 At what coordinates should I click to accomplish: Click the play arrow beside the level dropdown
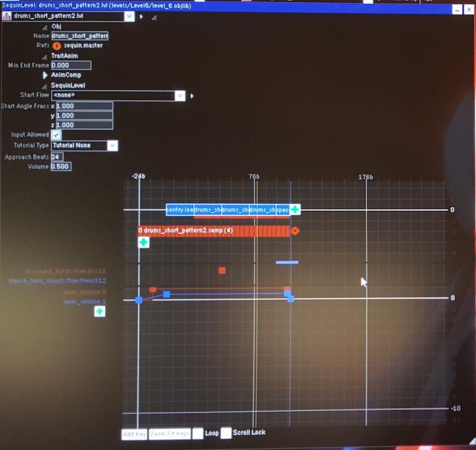(x=141, y=16)
